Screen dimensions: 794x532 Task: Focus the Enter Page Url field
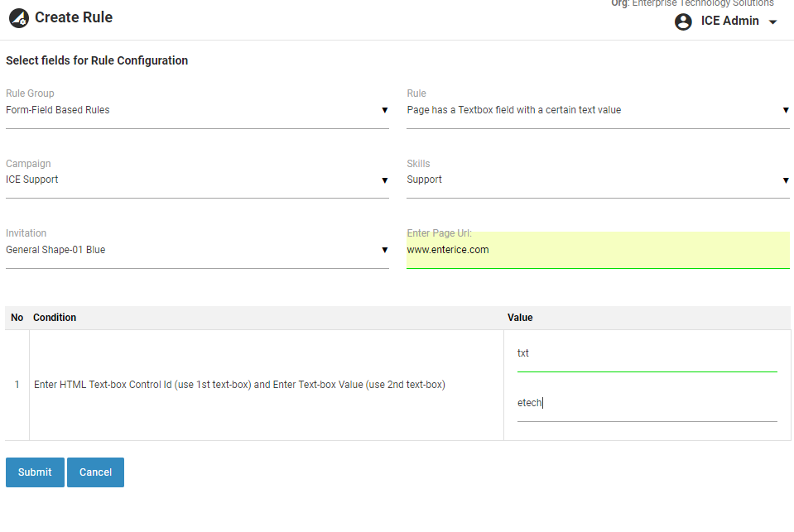[597, 250]
